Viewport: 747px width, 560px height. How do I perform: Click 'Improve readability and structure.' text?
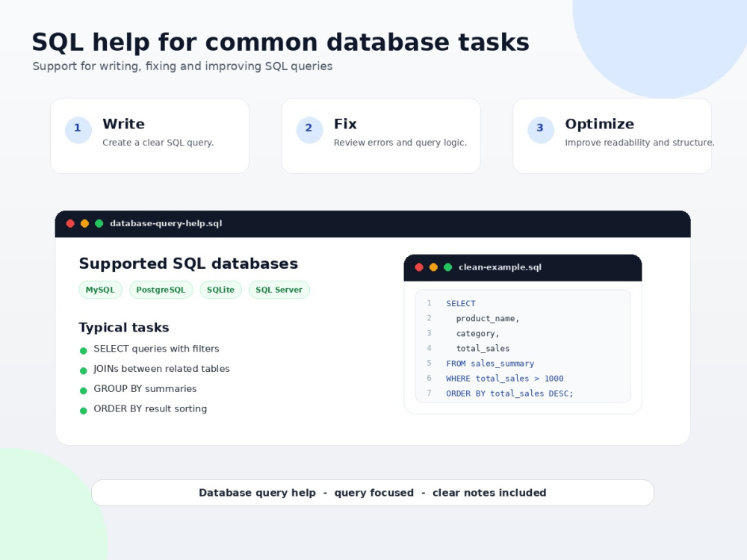coord(639,143)
